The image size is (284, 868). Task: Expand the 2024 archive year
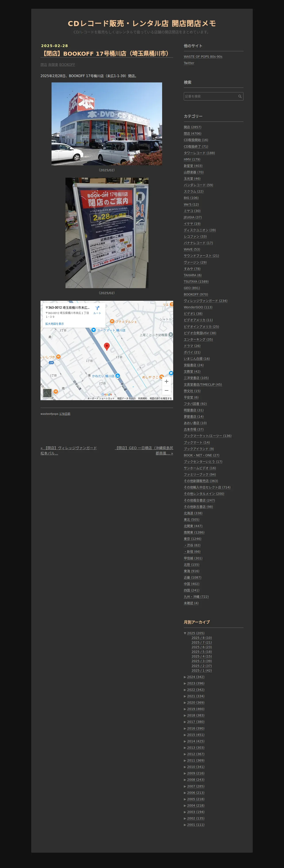pos(185,677)
